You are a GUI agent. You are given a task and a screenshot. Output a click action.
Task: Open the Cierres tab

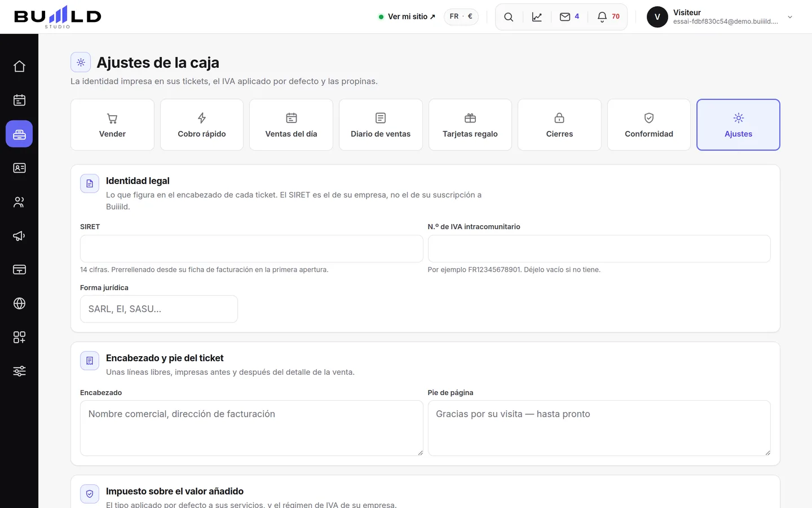(x=559, y=125)
